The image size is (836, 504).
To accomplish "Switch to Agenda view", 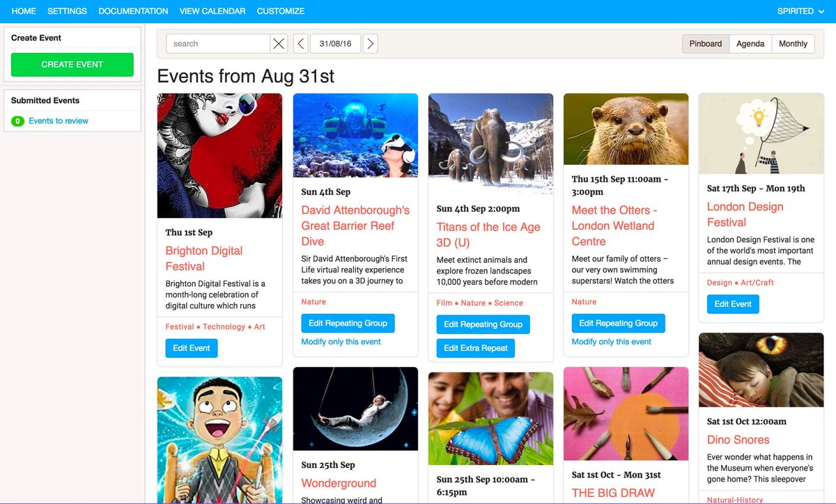I will [x=750, y=44].
